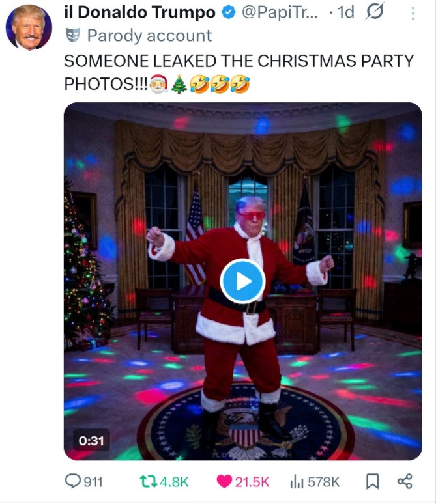Like the post with heart icon
The width and height of the screenshot is (436, 504).
click(224, 481)
